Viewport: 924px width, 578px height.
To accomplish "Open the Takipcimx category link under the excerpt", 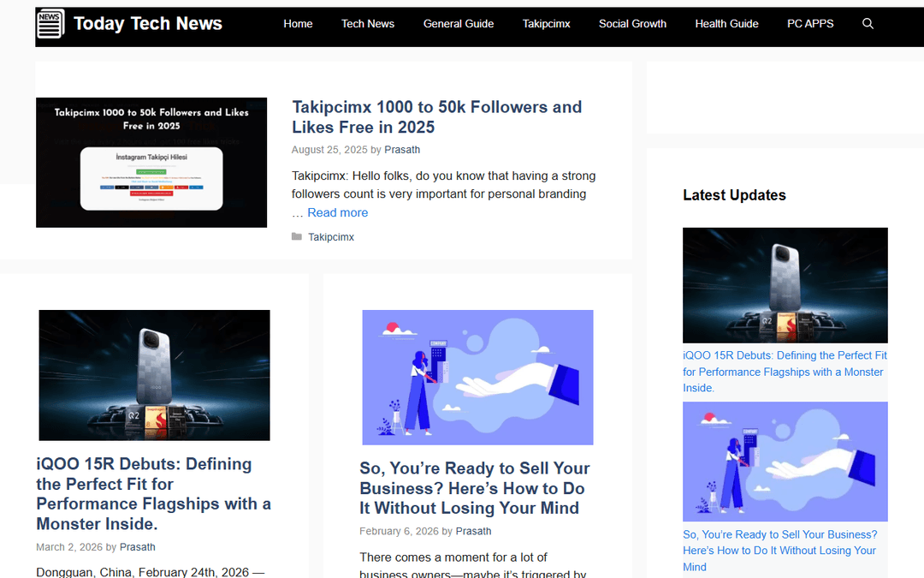I will coord(331,237).
